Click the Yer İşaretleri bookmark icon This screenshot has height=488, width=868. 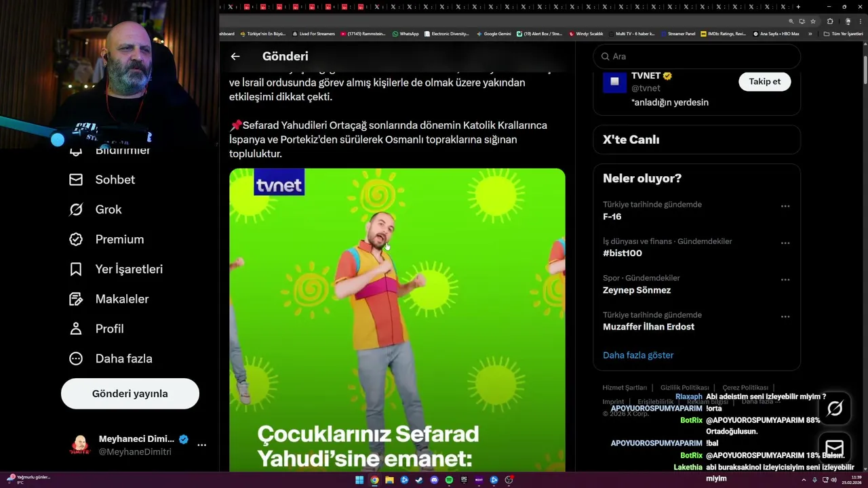click(76, 269)
